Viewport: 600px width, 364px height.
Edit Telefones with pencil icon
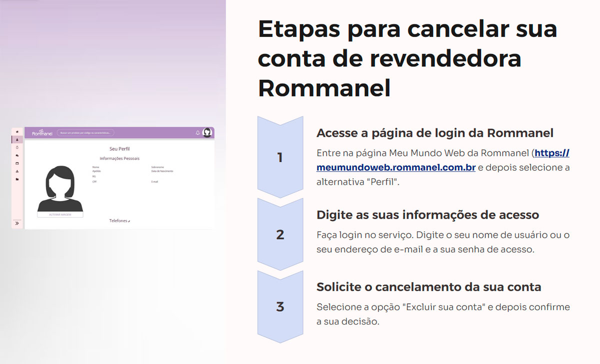[x=129, y=221]
